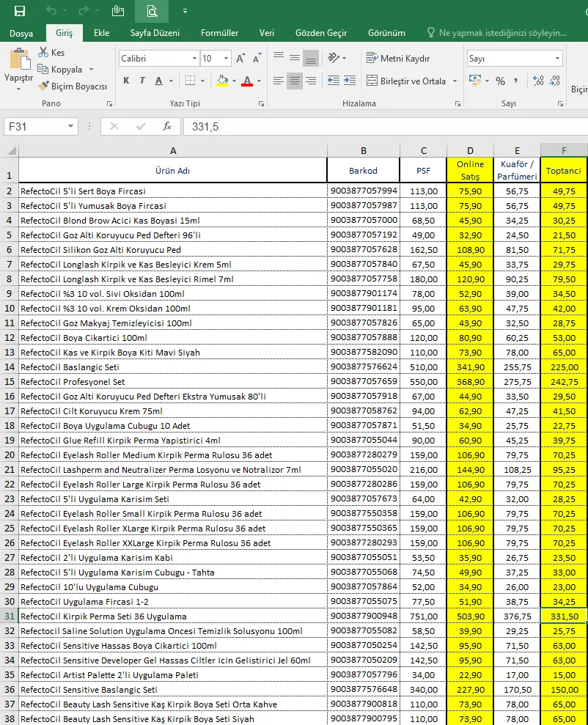This screenshot has width=588, height=725.
Task: Apply red font color
Action: click(247, 81)
